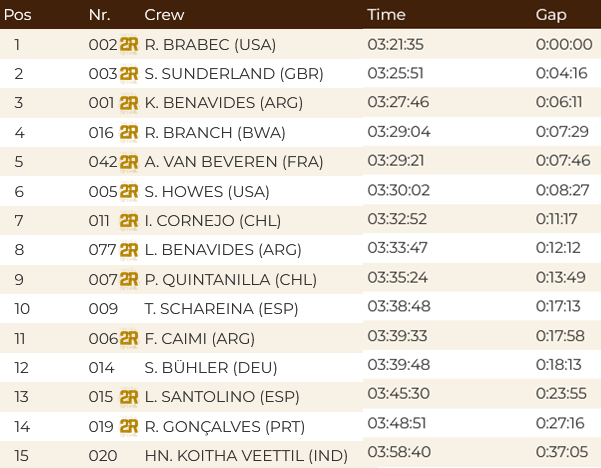Image resolution: width=601 pixels, height=468 pixels.
Task: Click the 2R icon beside R. Brabec
Action: click(x=128, y=45)
